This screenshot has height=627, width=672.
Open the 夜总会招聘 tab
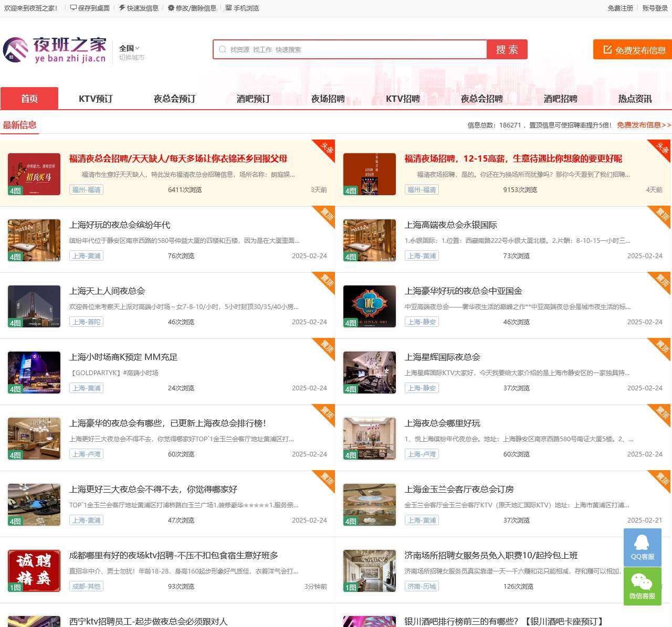point(481,99)
